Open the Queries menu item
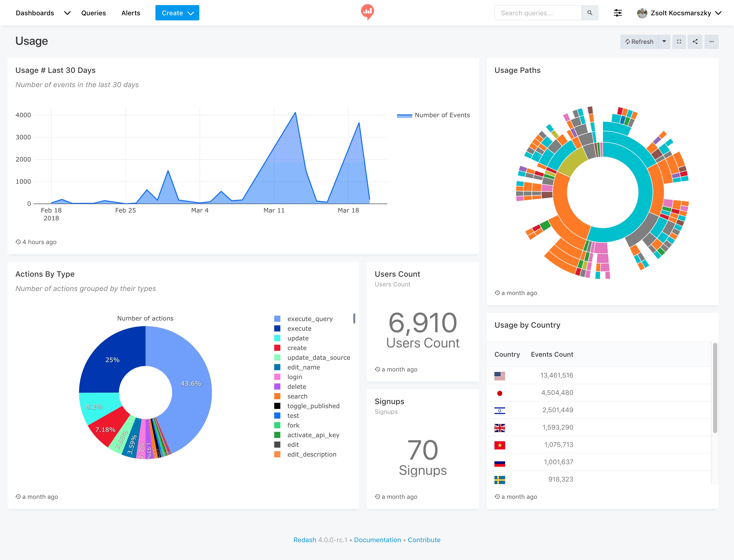Viewport: 734px width, 560px height. coord(93,13)
